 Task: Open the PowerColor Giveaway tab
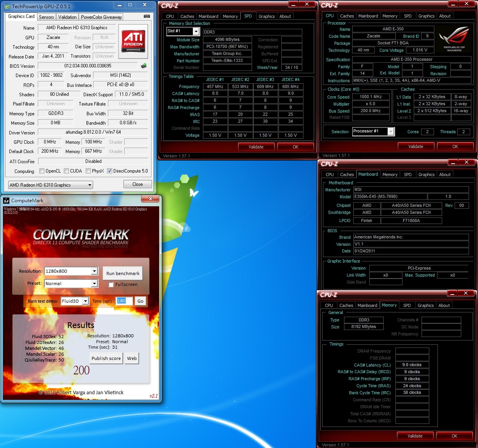(101, 17)
